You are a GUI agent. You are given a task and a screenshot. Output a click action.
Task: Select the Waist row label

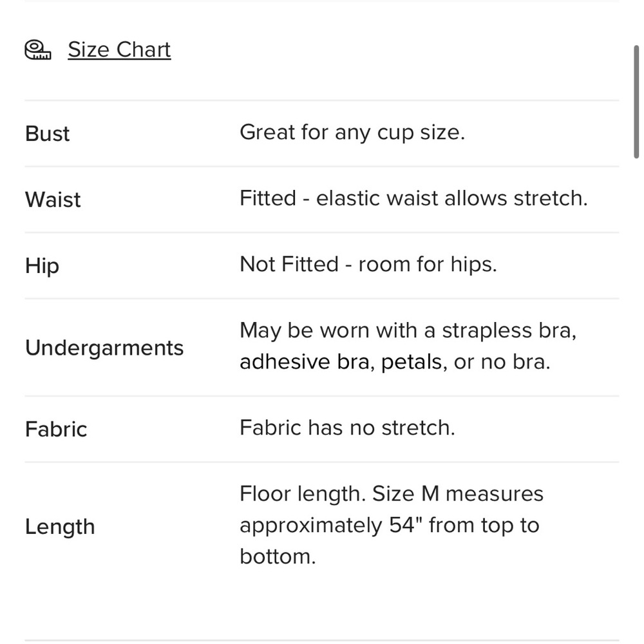[x=53, y=199]
